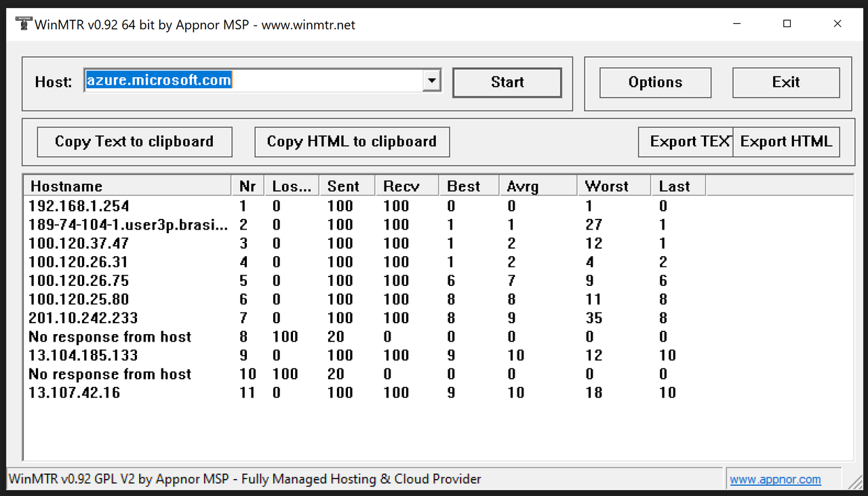This screenshot has height=496, width=868.
Task: Maximize the WinMTR window
Action: click(x=787, y=24)
